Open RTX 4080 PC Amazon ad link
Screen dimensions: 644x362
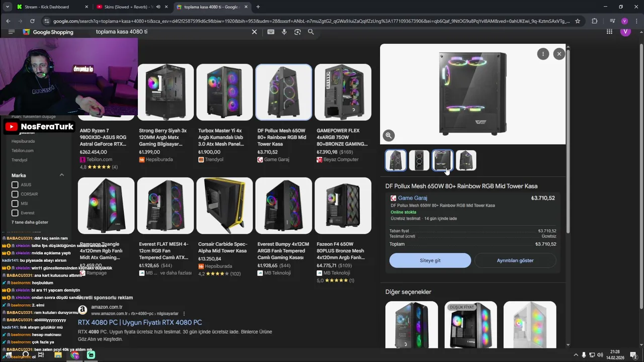(x=140, y=322)
